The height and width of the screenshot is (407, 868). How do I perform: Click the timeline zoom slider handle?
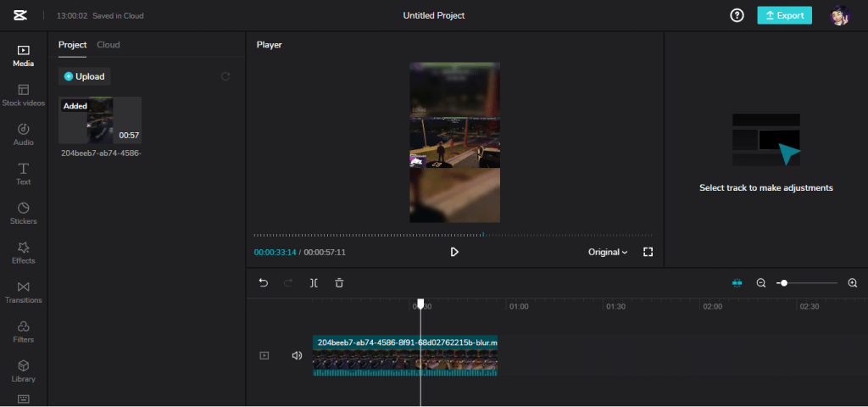click(x=784, y=283)
